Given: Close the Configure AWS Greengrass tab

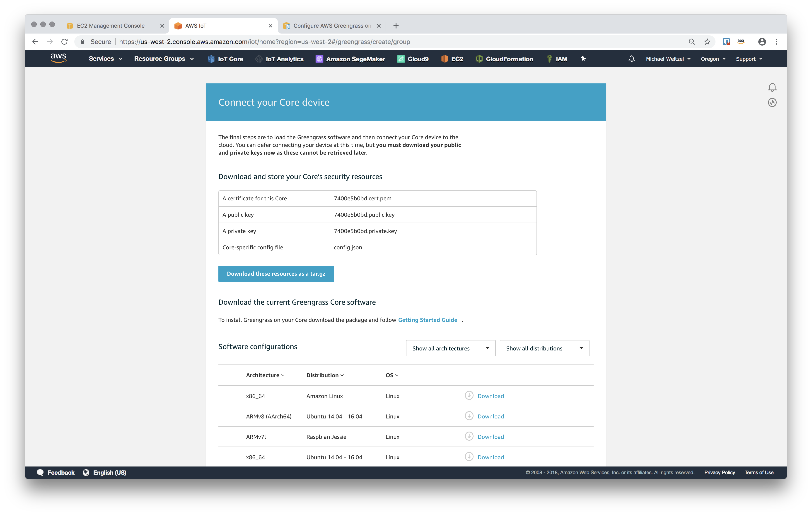Looking at the screenshot, I should click(x=379, y=26).
